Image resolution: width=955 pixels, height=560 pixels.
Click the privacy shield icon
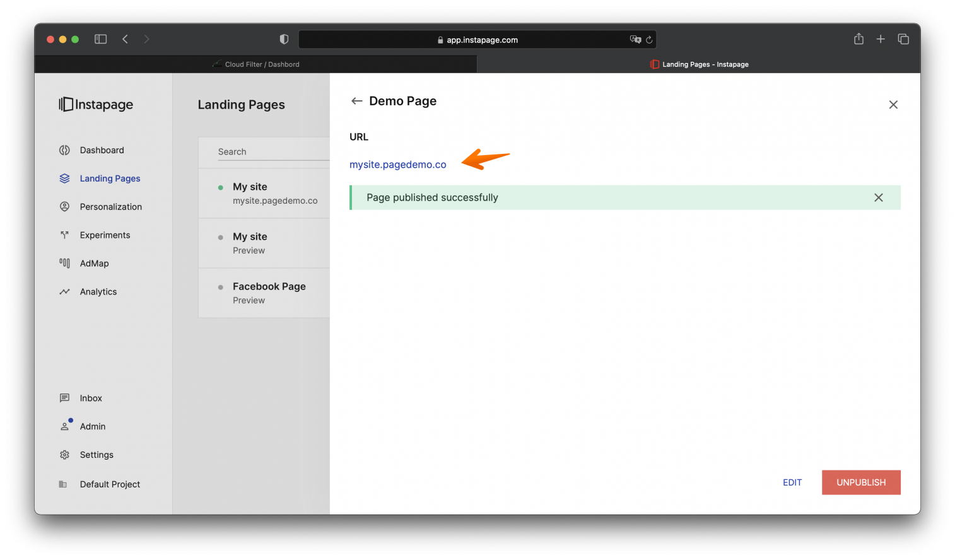[x=284, y=39]
